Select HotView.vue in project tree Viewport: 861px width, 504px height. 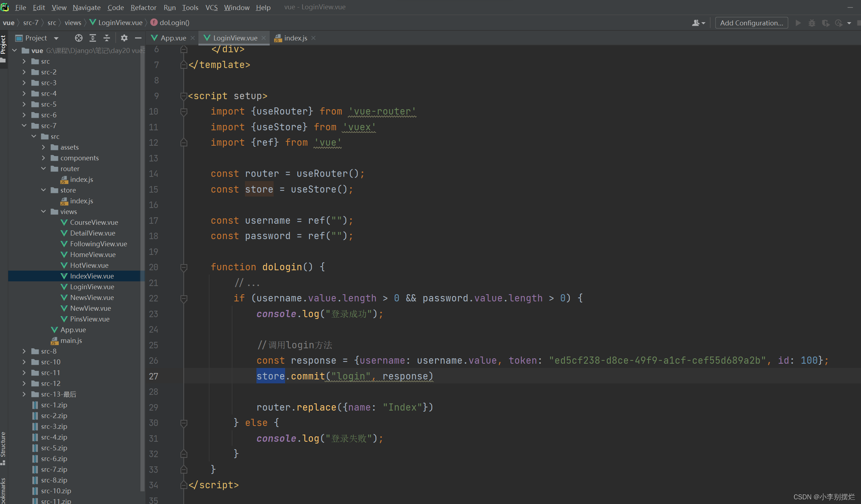(x=89, y=265)
